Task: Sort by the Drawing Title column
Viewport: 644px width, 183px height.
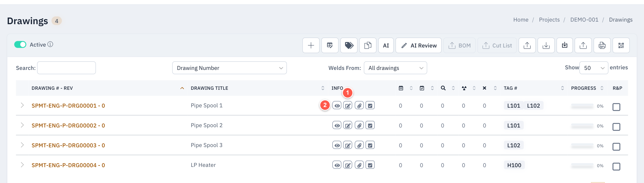Action: (257, 88)
